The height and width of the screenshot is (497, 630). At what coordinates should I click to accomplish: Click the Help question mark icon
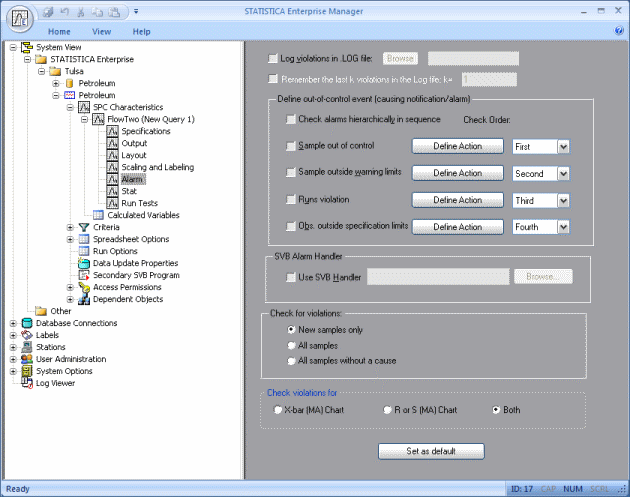[619, 31]
